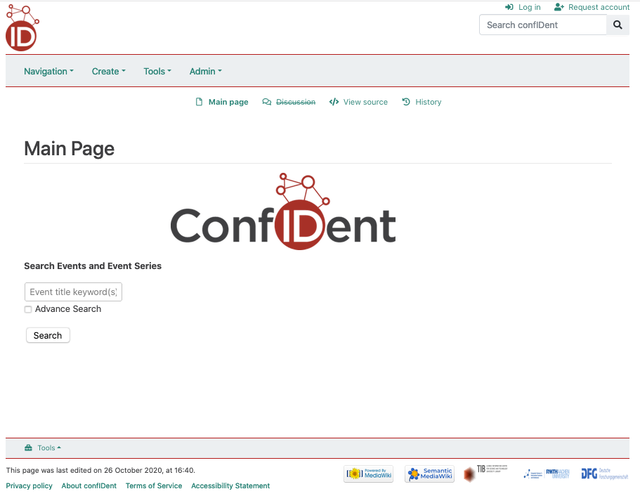Screen dimensions: 640x496
Task: Click the DFG logo in footer
Action: pyautogui.click(x=604, y=474)
